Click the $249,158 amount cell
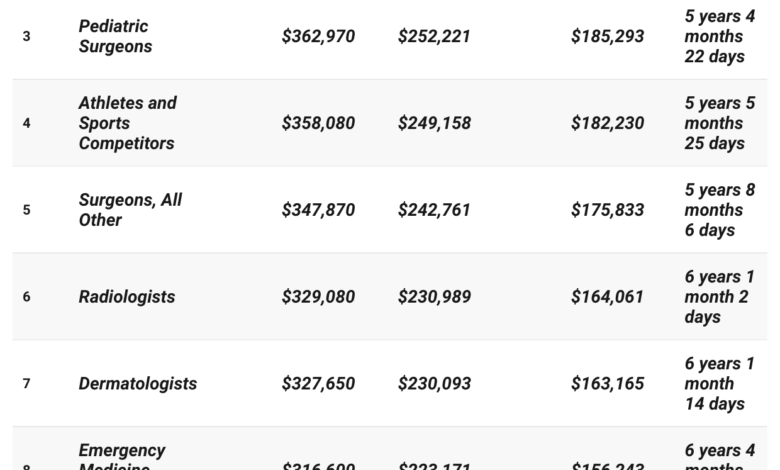The height and width of the screenshot is (470, 780). [x=434, y=124]
